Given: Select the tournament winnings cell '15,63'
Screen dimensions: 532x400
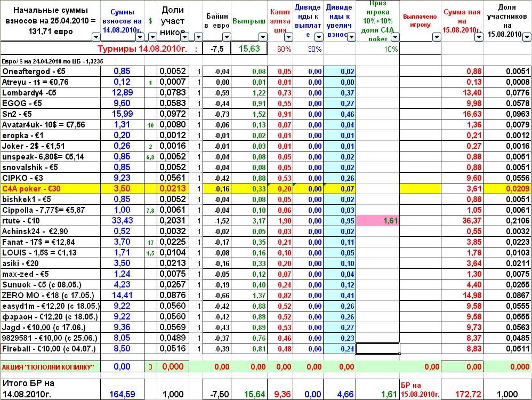Looking at the screenshot, I should point(249,49).
